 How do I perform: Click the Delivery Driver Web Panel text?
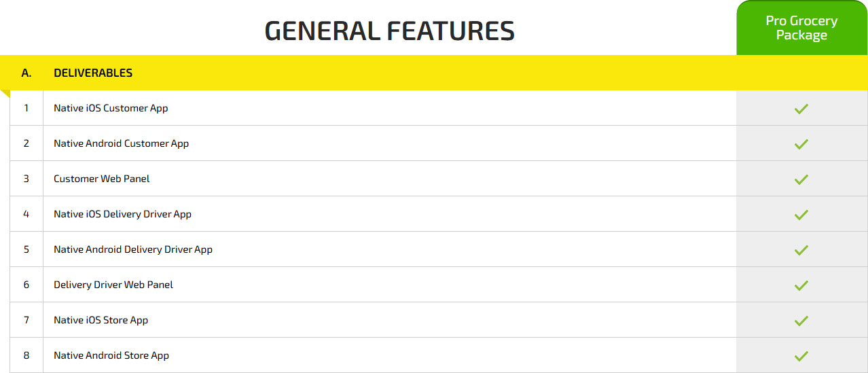point(113,285)
